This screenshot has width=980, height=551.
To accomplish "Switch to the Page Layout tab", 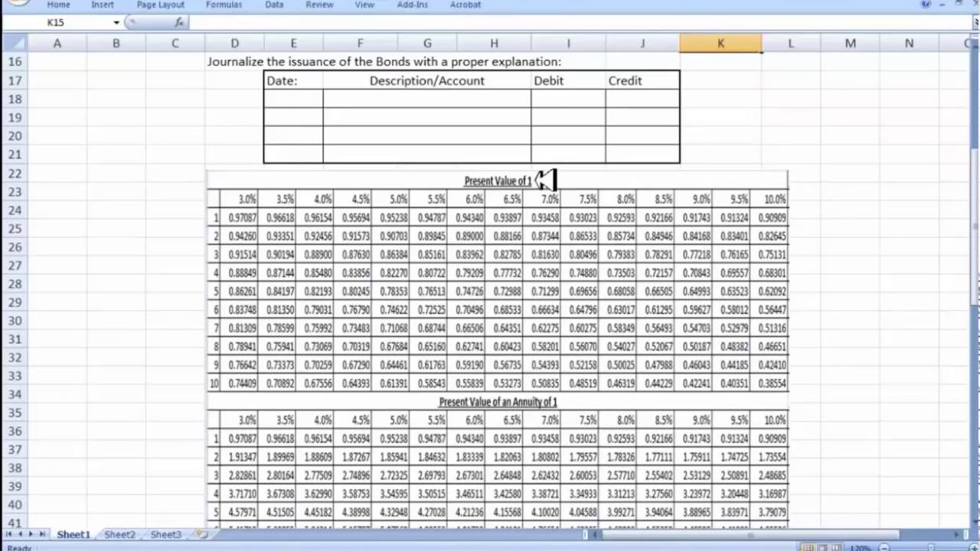I will point(161,5).
